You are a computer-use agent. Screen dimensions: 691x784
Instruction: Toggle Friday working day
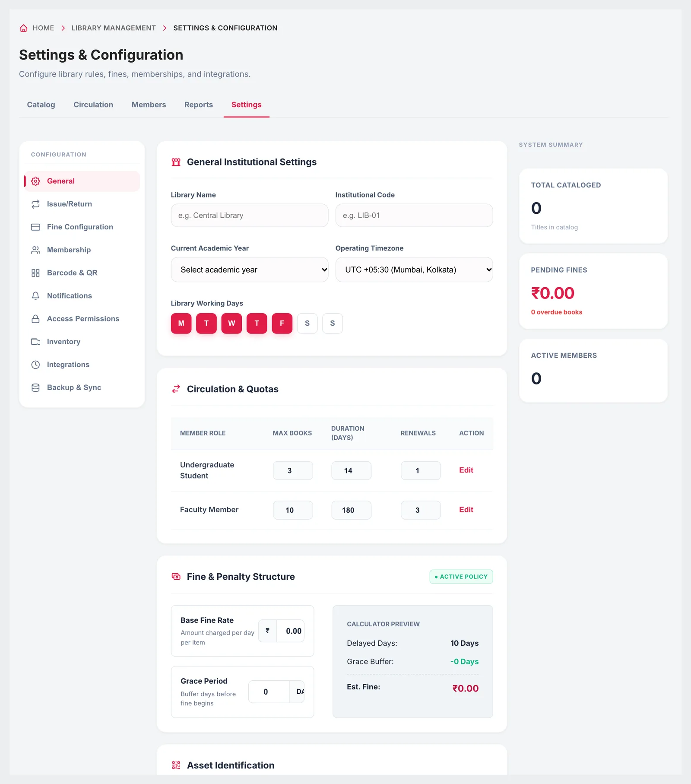click(282, 324)
